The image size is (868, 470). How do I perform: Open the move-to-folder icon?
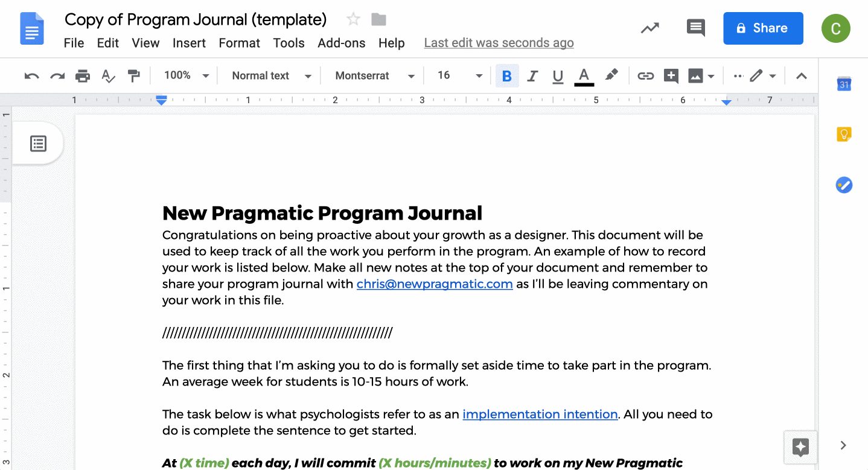tap(378, 19)
